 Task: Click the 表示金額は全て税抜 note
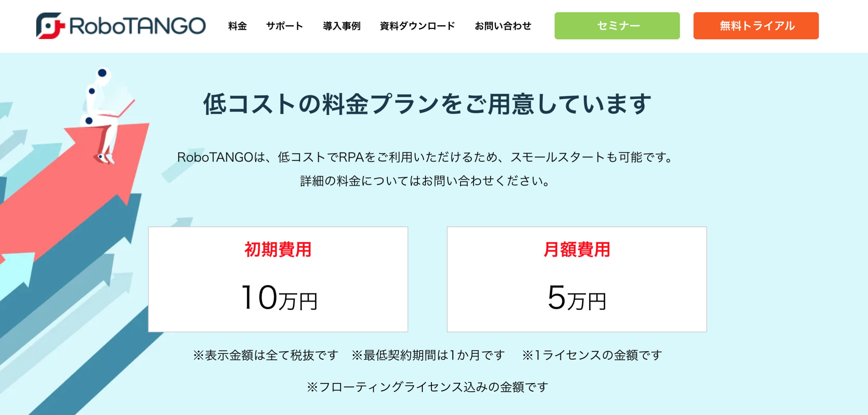point(266,355)
